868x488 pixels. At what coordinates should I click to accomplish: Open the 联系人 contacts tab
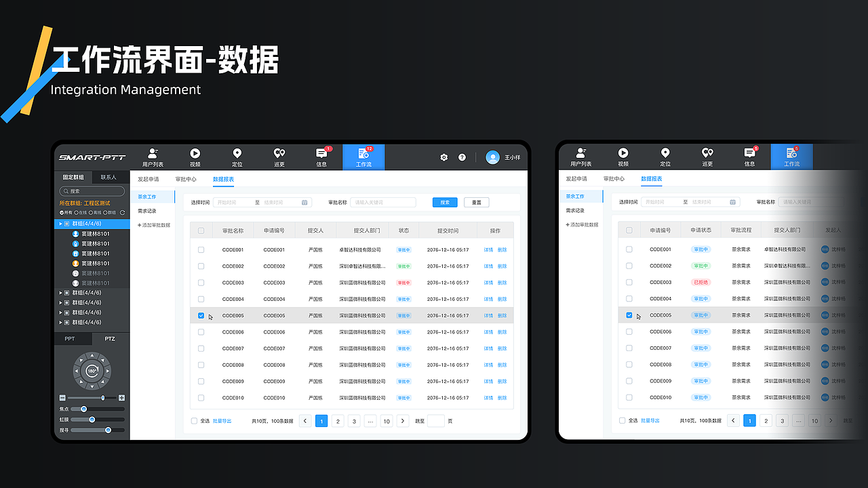[109, 177]
